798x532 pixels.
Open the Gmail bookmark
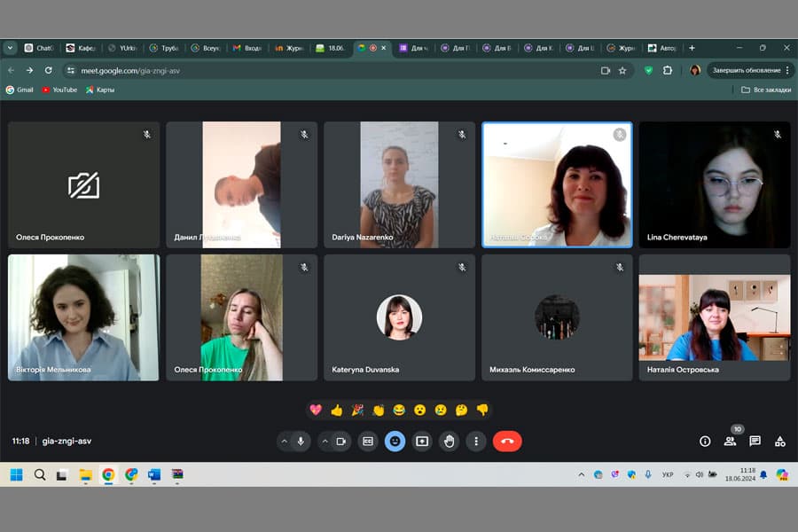(x=20, y=90)
